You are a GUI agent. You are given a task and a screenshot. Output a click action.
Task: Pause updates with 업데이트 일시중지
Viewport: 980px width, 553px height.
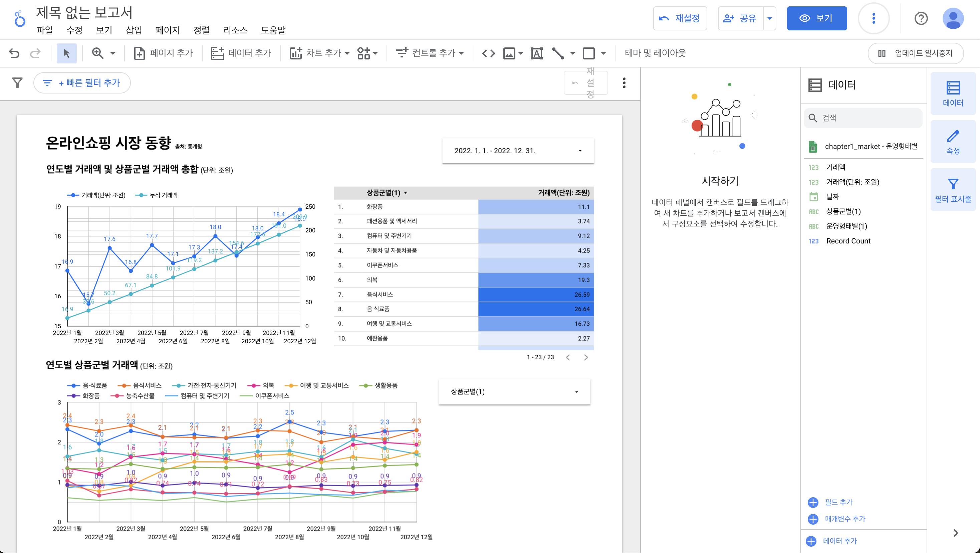916,53
